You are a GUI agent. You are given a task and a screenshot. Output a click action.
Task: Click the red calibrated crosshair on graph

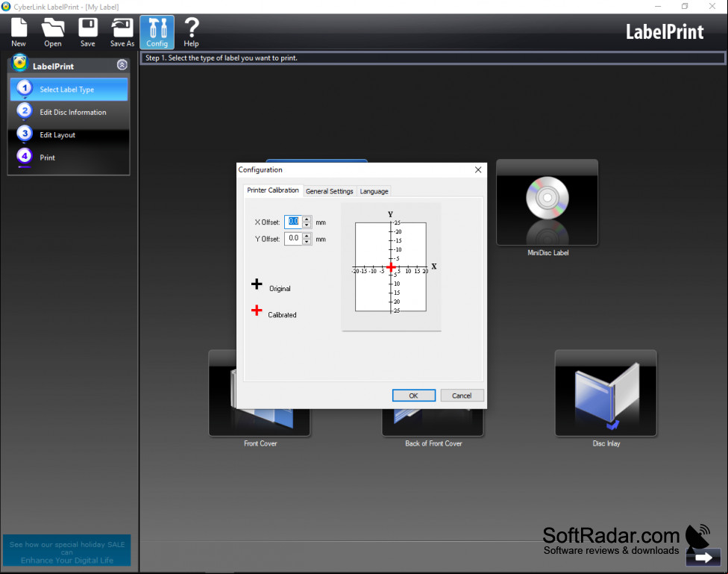click(391, 267)
